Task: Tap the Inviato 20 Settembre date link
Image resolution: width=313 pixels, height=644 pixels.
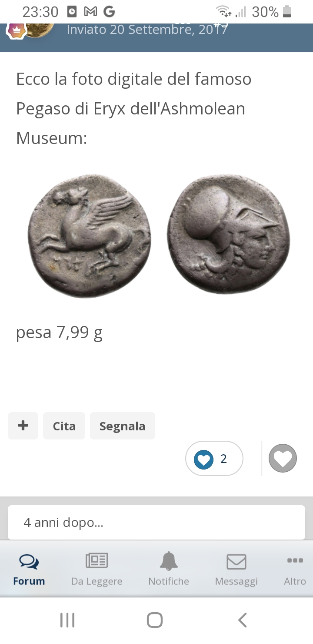Action: (147, 30)
